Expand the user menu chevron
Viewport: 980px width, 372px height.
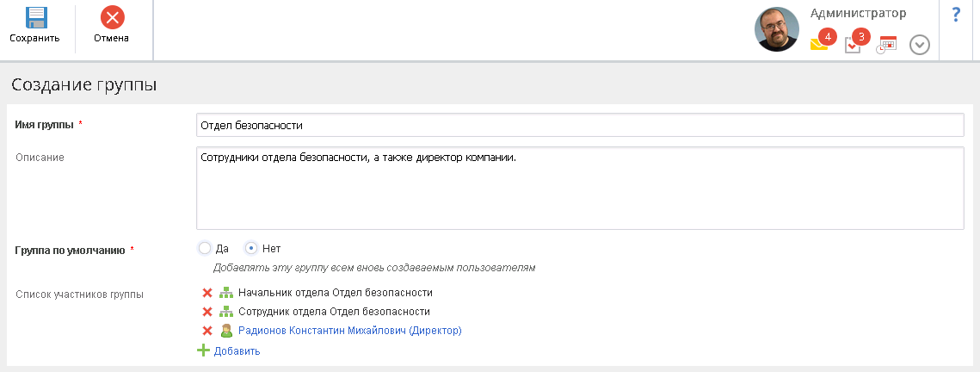click(x=920, y=45)
